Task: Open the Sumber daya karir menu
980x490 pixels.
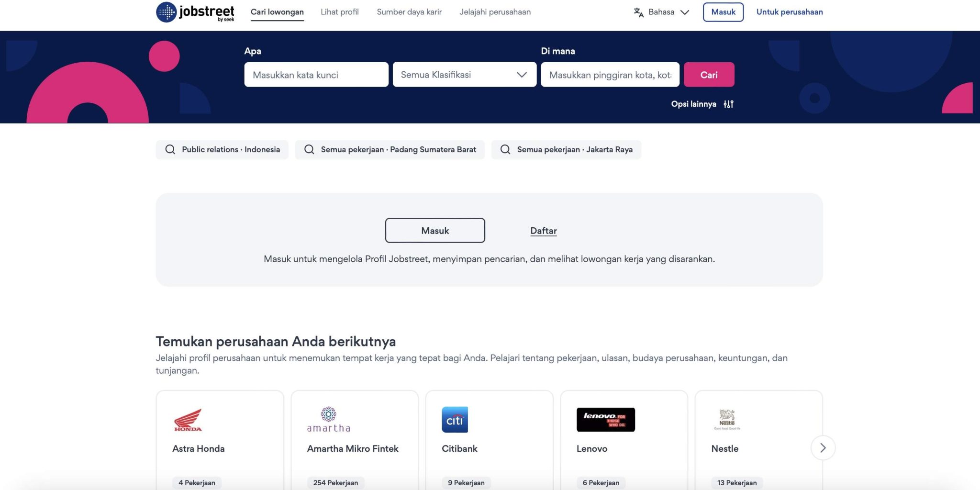Action: 409,12
